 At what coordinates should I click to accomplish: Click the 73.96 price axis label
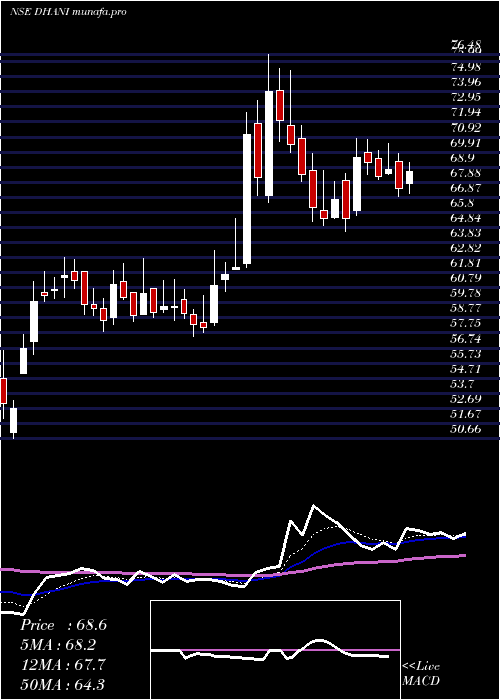(x=466, y=82)
